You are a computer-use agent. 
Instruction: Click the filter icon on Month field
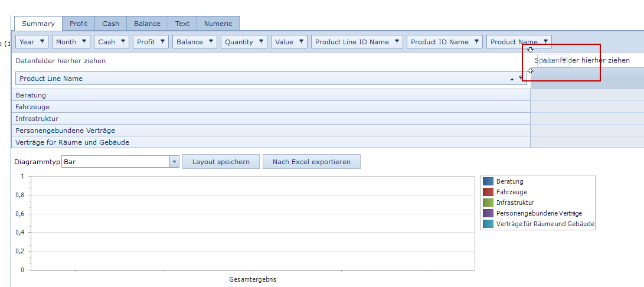84,41
